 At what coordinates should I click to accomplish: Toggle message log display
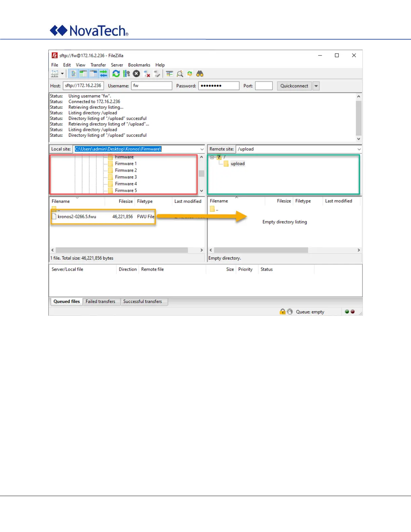pos(74,74)
